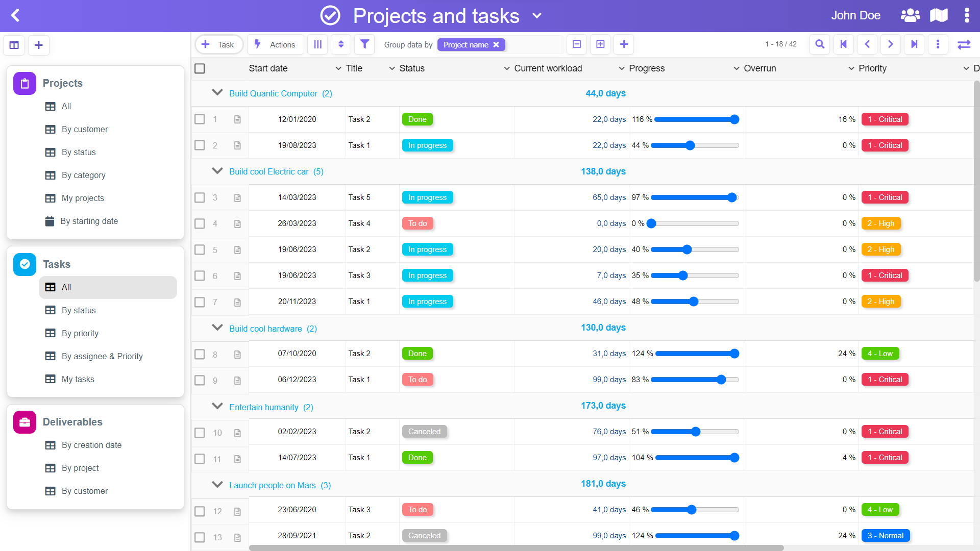
Task: Click the add Task button
Action: [218, 44]
